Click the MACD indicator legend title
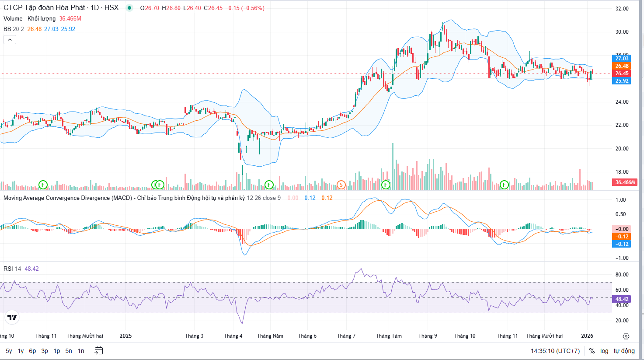644x360 pixels. (68, 198)
